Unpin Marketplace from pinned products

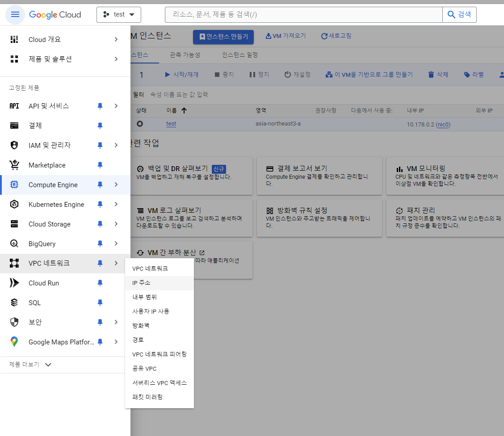tap(100, 165)
